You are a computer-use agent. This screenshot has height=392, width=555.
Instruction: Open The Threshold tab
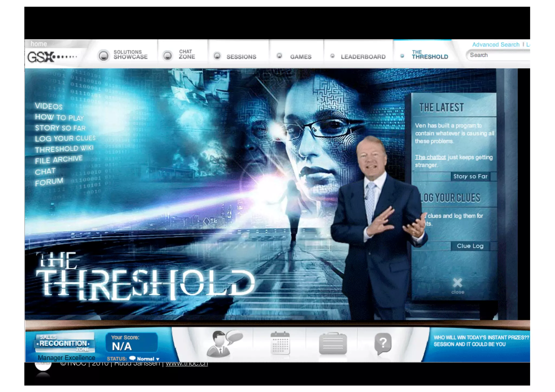click(x=430, y=55)
